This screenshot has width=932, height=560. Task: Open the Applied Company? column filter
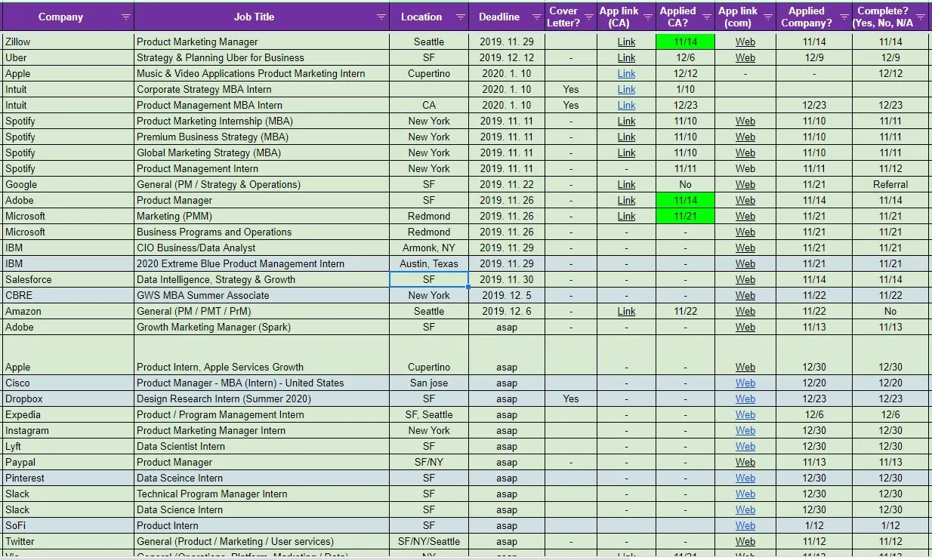click(x=844, y=17)
